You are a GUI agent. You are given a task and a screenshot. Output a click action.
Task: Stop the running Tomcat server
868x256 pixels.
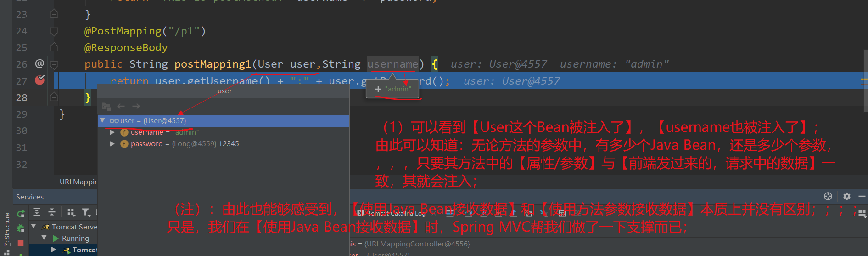point(21,243)
